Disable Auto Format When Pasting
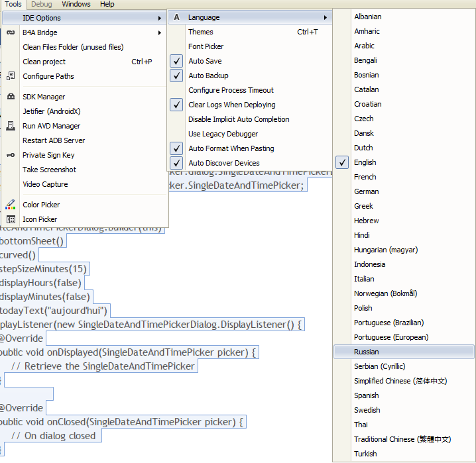The width and height of the screenshot is (476, 463). point(176,148)
